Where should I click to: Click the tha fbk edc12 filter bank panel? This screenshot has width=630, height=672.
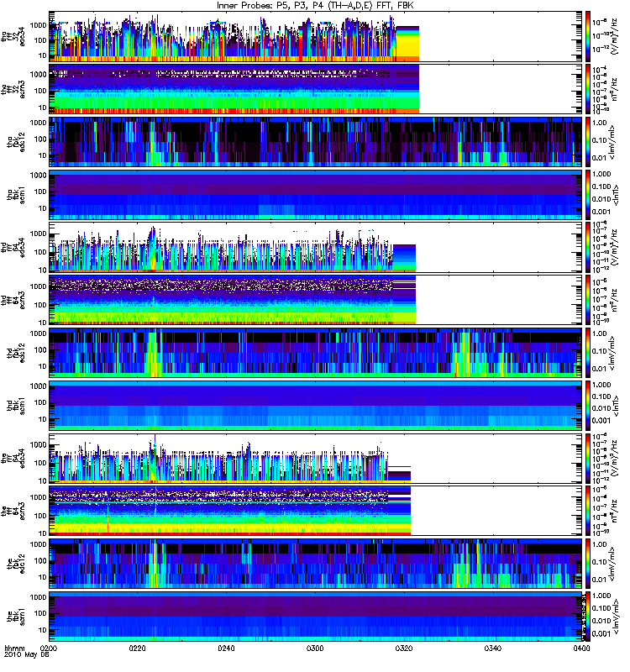click(x=316, y=142)
